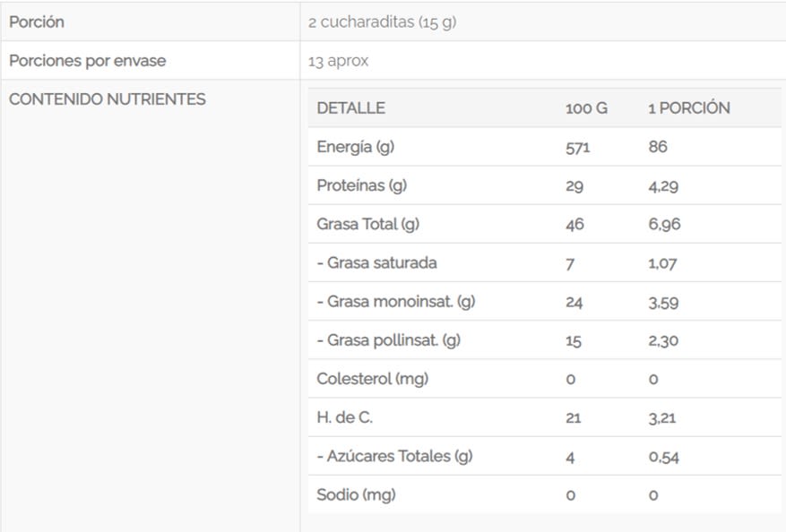Click the DETALLE column header
This screenshot has width=786, height=532.
point(351,108)
